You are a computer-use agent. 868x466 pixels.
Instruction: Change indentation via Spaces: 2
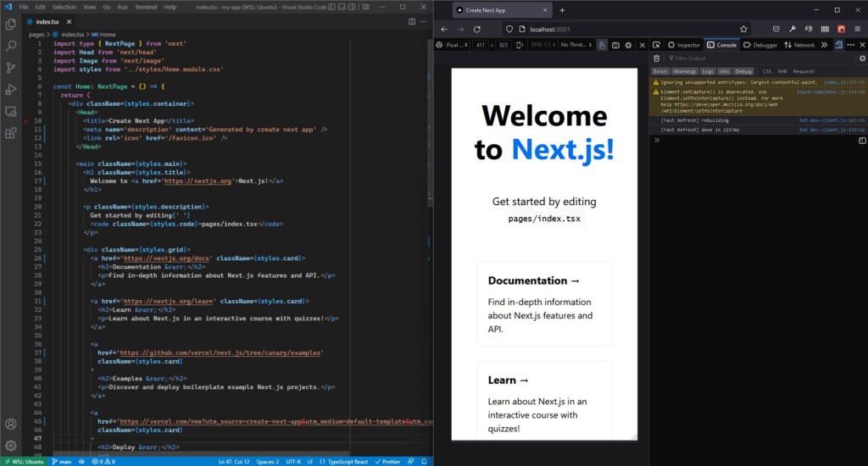coord(267,462)
